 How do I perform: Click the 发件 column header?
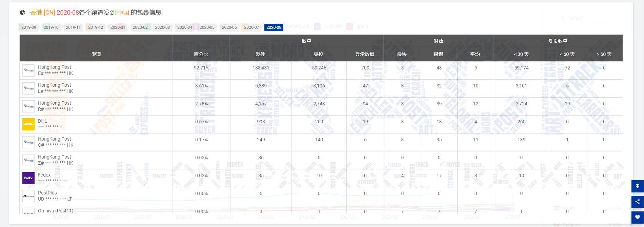(260, 54)
